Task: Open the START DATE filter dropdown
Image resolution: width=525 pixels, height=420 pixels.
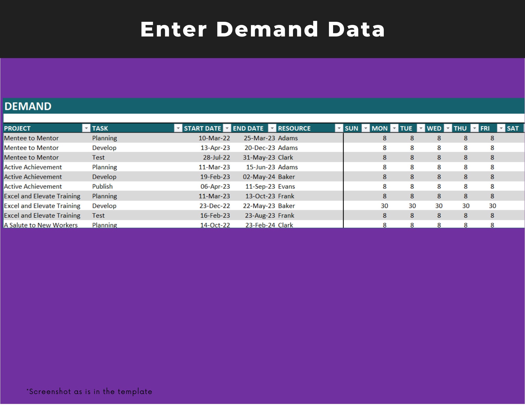Action: [x=227, y=128]
